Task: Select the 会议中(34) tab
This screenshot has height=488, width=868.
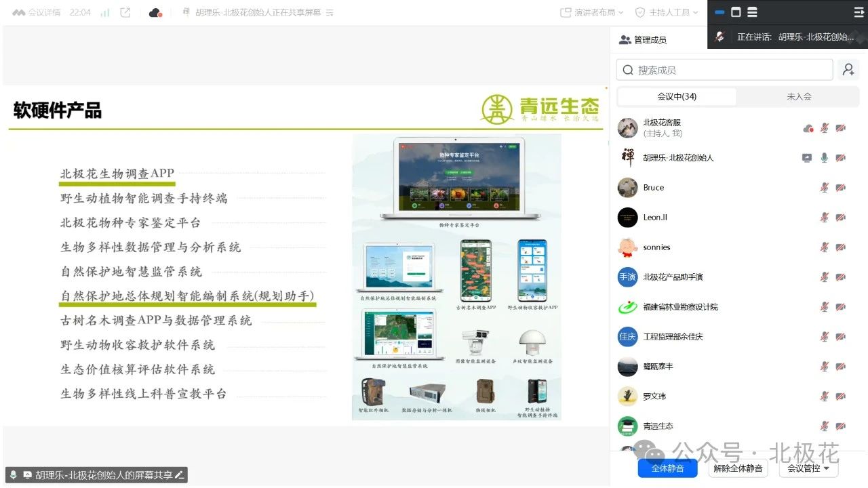Action: (x=677, y=96)
